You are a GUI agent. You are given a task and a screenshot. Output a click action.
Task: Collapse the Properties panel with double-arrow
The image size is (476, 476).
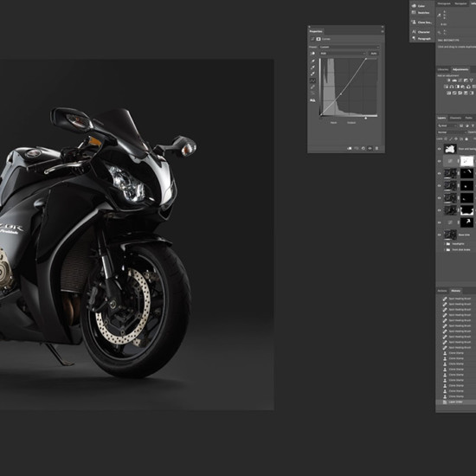[383, 27]
